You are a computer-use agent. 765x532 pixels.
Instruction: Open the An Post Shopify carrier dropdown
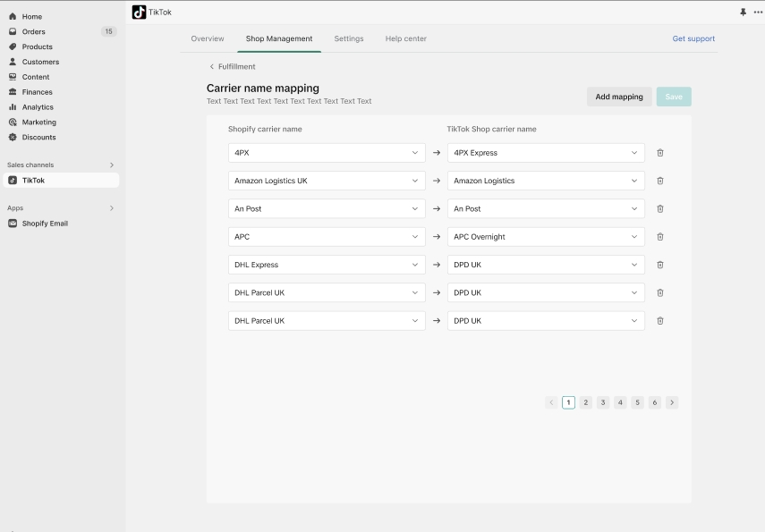point(327,208)
